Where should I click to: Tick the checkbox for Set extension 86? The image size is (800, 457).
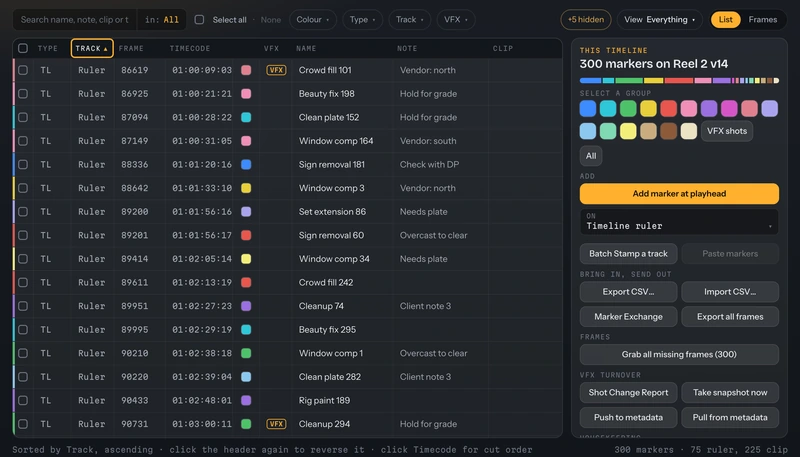pos(23,212)
